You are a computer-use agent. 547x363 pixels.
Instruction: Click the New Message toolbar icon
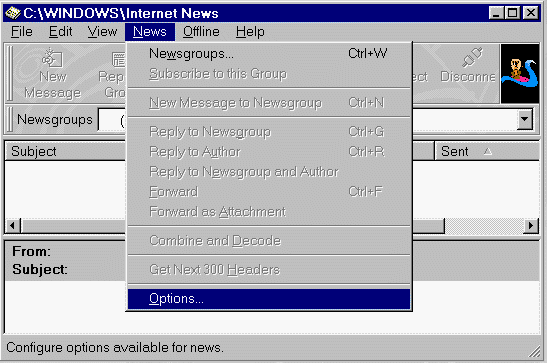[52, 58]
